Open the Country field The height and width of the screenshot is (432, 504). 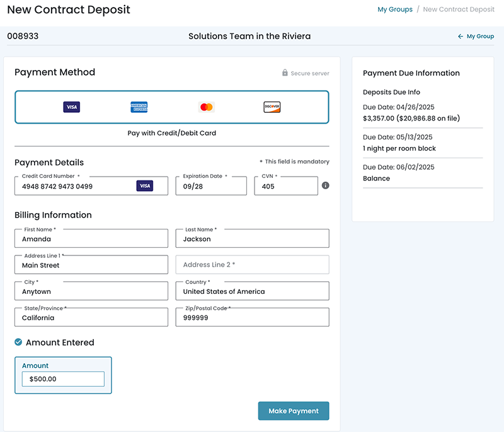coord(252,291)
